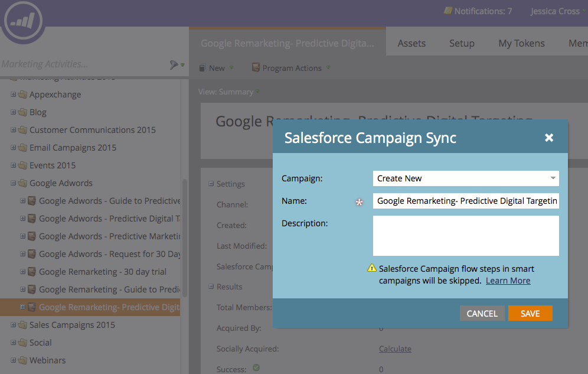
Task: Expand the Webinars folder
Action: click(x=14, y=360)
